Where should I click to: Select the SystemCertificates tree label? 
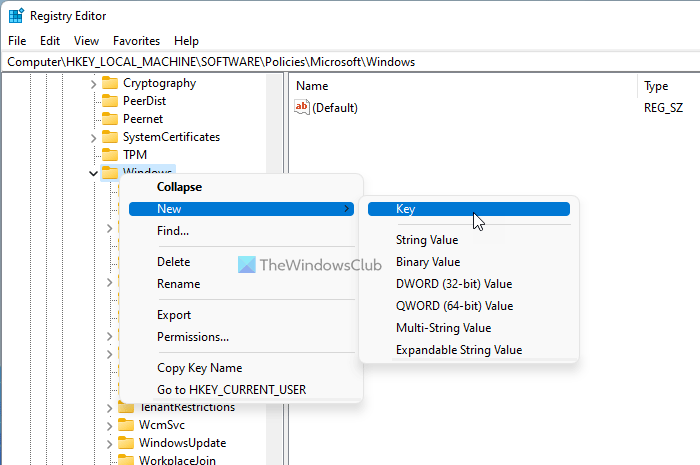pyautogui.click(x=171, y=137)
